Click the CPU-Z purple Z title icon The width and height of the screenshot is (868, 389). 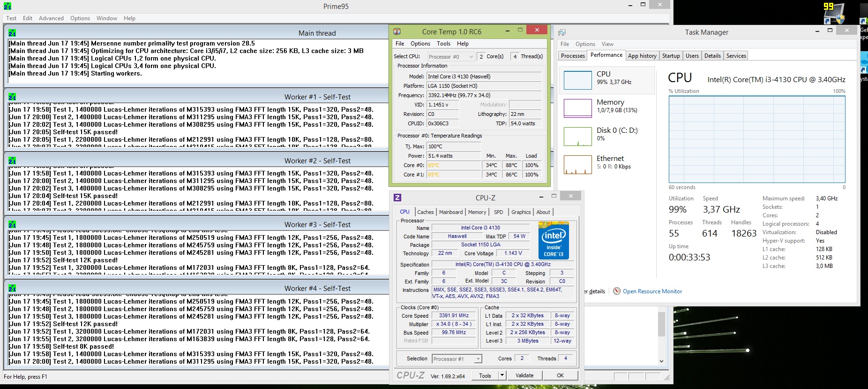(397, 198)
